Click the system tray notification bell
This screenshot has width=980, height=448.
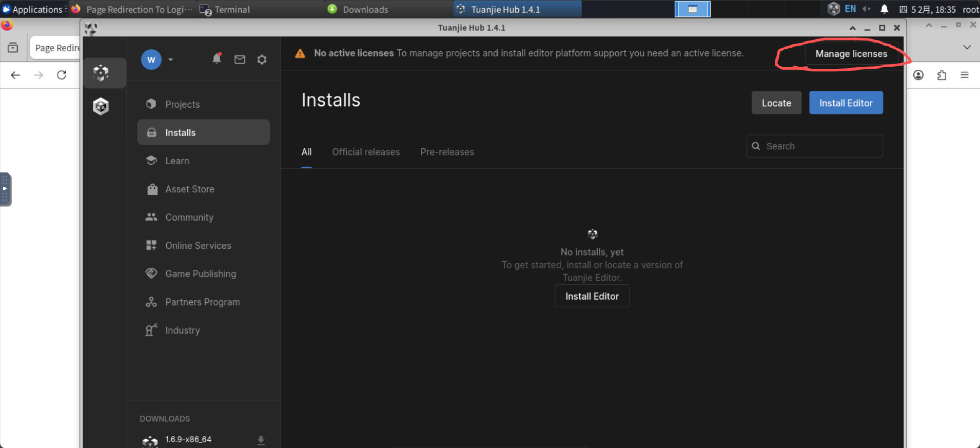(x=884, y=9)
